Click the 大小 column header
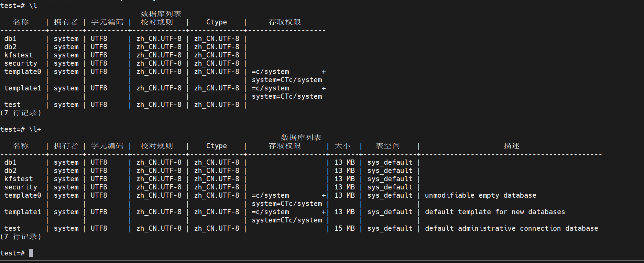This screenshot has width=644, height=263. [x=342, y=146]
